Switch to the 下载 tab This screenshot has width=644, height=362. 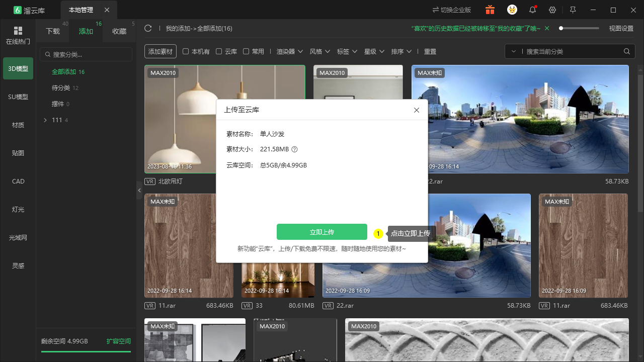pyautogui.click(x=53, y=31)
